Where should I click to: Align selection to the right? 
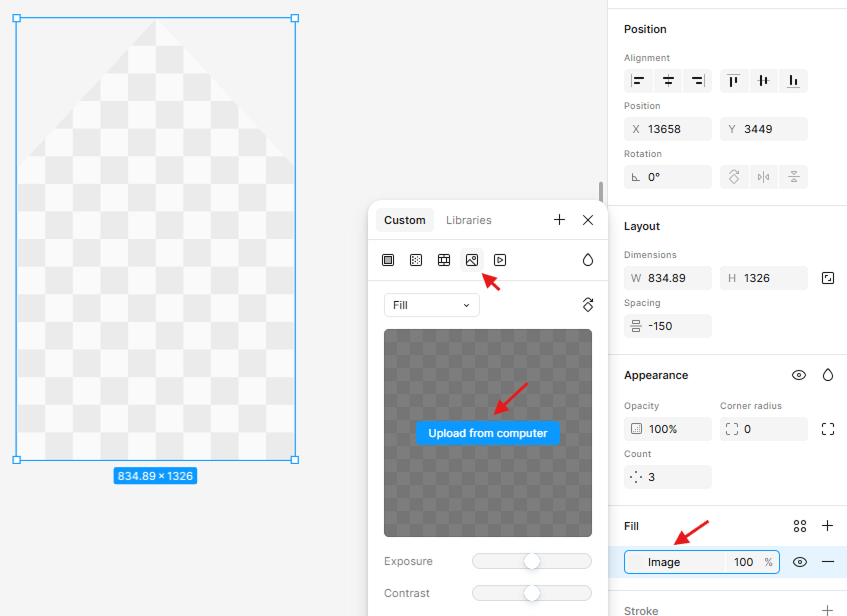click(698, 81)
